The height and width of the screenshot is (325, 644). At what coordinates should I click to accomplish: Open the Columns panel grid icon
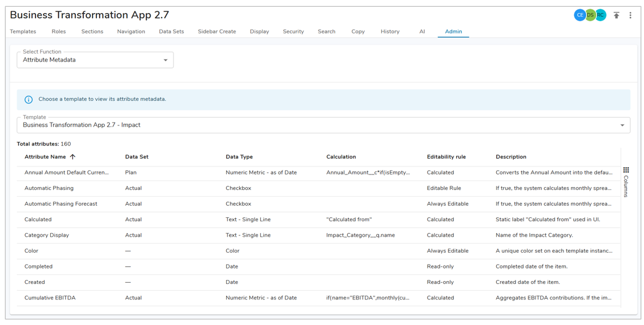pyautogui.click(x=626, y=170)
